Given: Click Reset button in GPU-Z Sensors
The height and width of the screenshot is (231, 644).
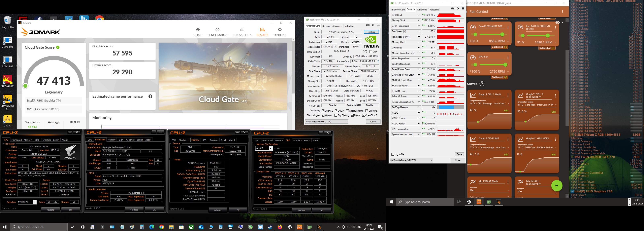Looking at the screenshot, I should [459, 154].
